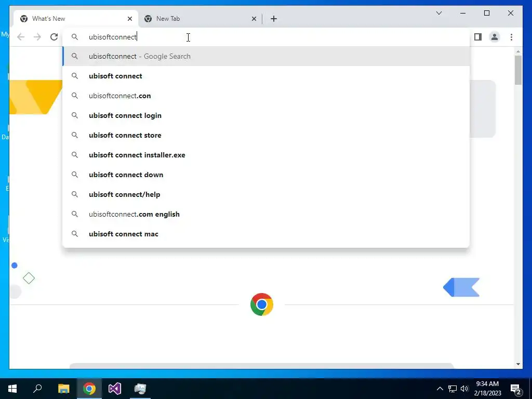Open the tab search dropdown chevron

(x=439, y=13)
